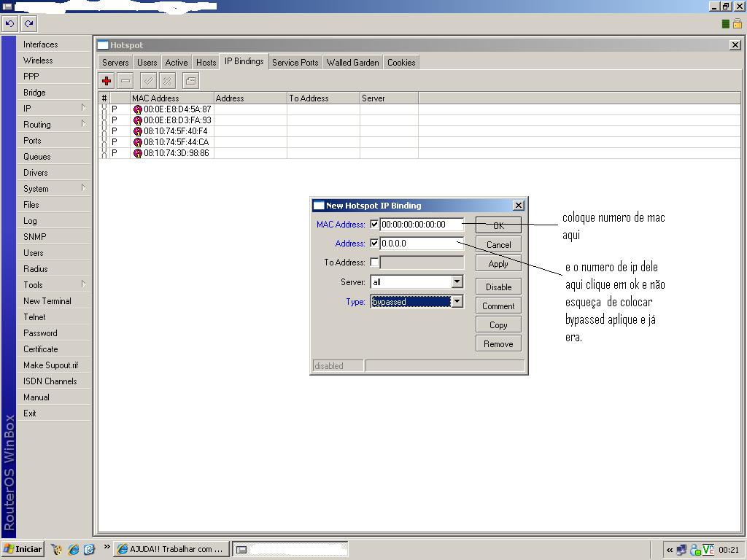
Task: Open the Cookies tab
Action: [401, 63]
